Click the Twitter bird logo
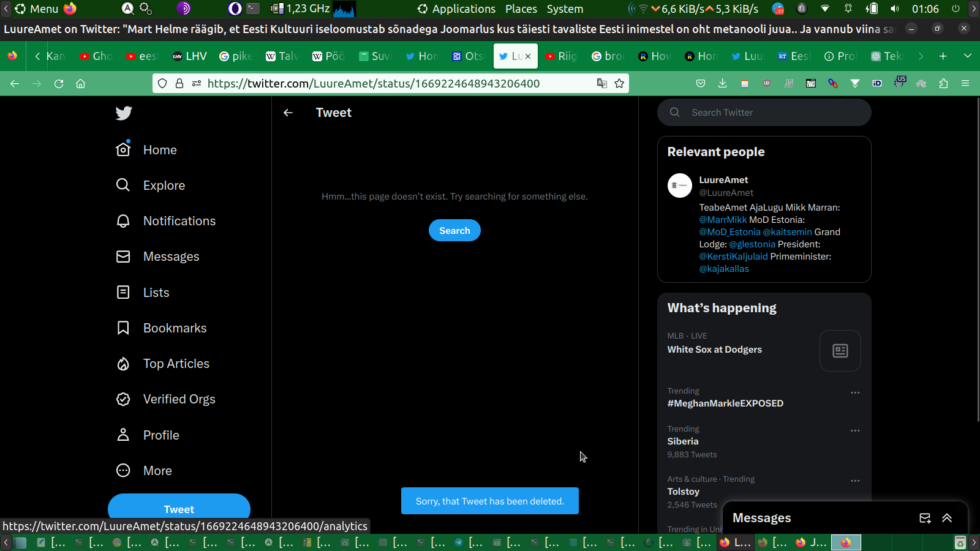980x551 pixels. [124, 113]
